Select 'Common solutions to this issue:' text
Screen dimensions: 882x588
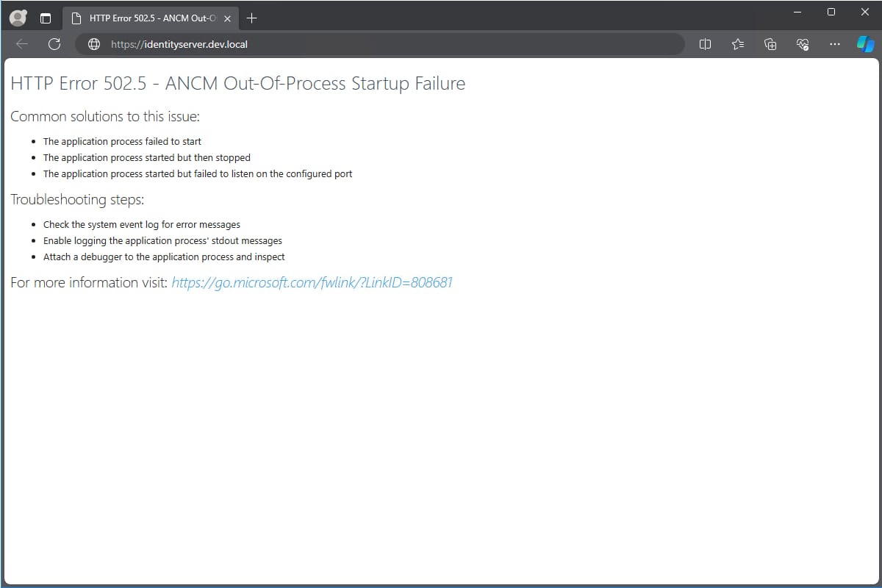105,116
